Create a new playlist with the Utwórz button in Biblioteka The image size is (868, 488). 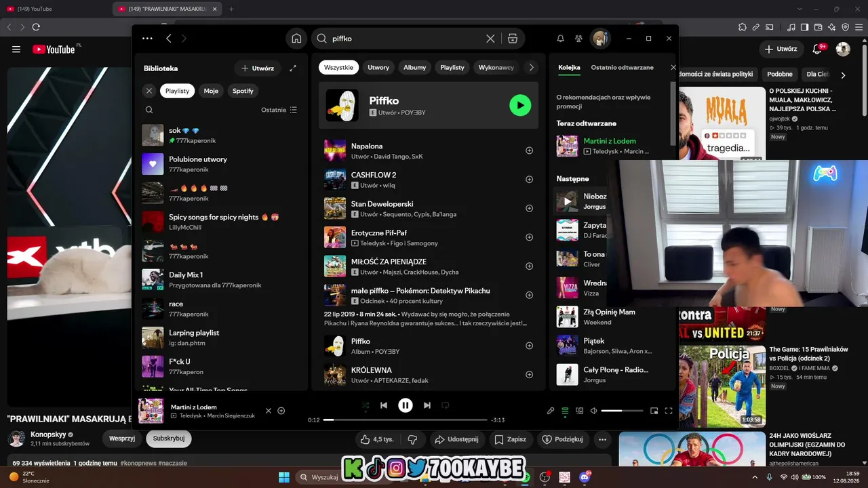[x=258, y=68]
